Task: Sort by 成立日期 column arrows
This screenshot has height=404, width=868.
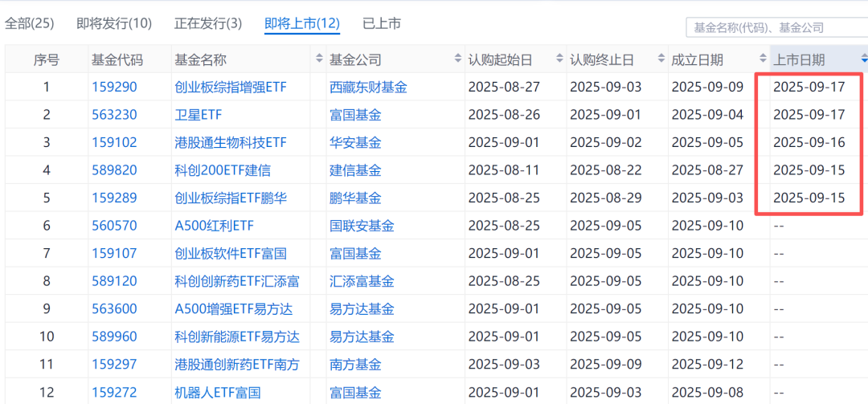Action: 762,59
